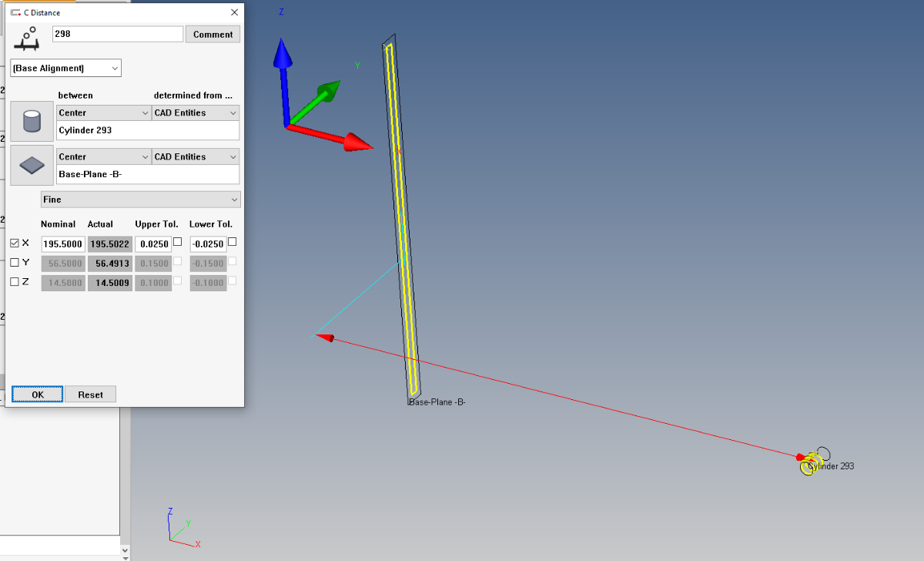The height and width of the screenshot is (561, 924).
Task: Click Z actual value 14.5009
Action: tap(109, 283)
